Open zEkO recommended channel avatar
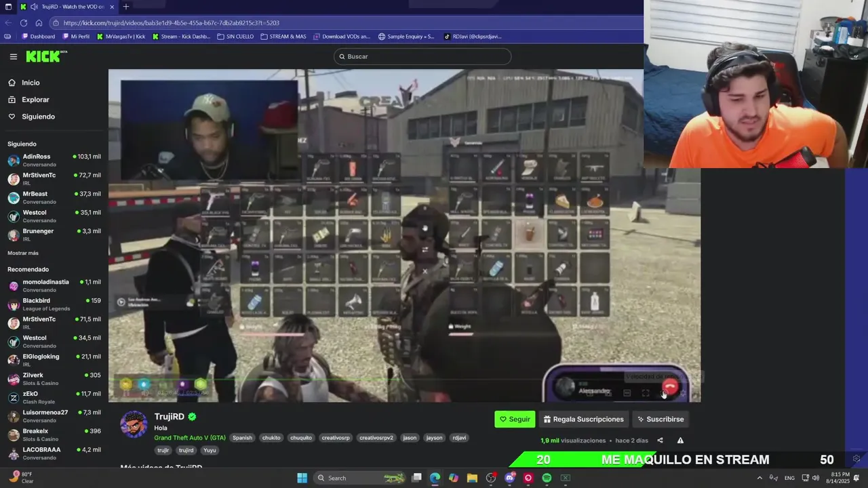 pos(14,397)
